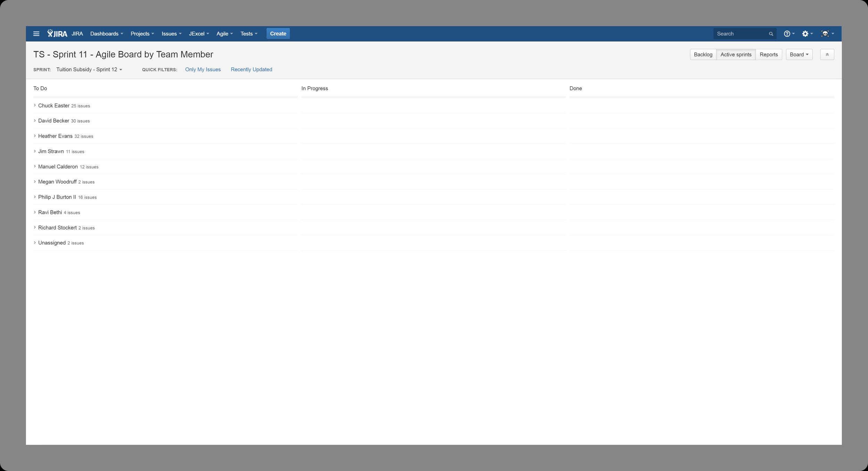868x471 pixels.
Task: Click into the Search field
Action: click(x=740, y=34)
